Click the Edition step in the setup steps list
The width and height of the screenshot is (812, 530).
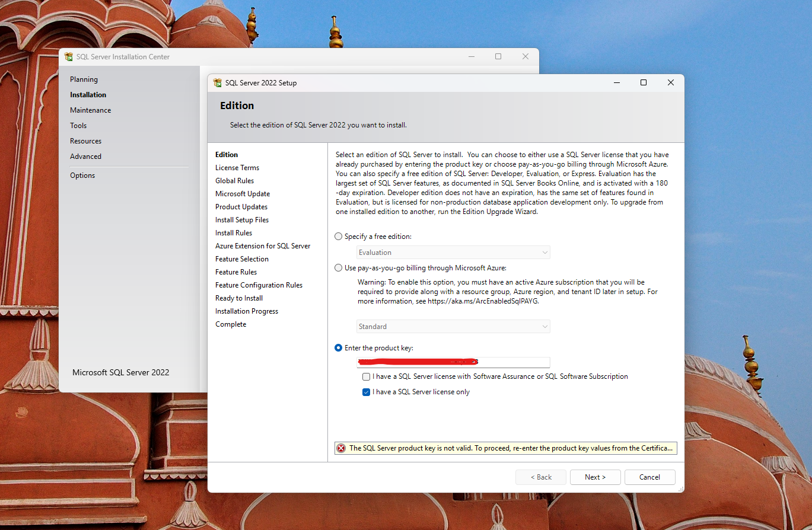[x=227, y=155]
